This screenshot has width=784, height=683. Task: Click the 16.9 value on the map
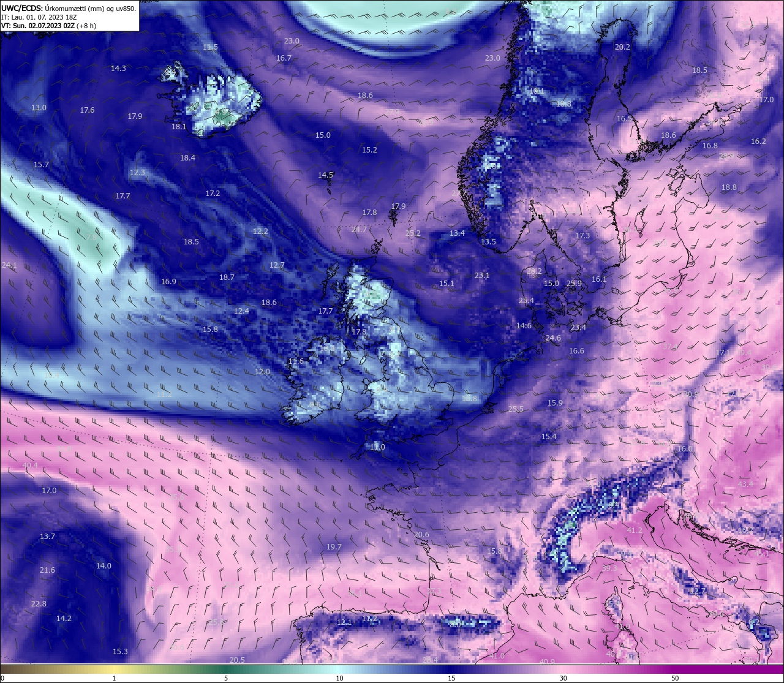(x=168, y=281)
